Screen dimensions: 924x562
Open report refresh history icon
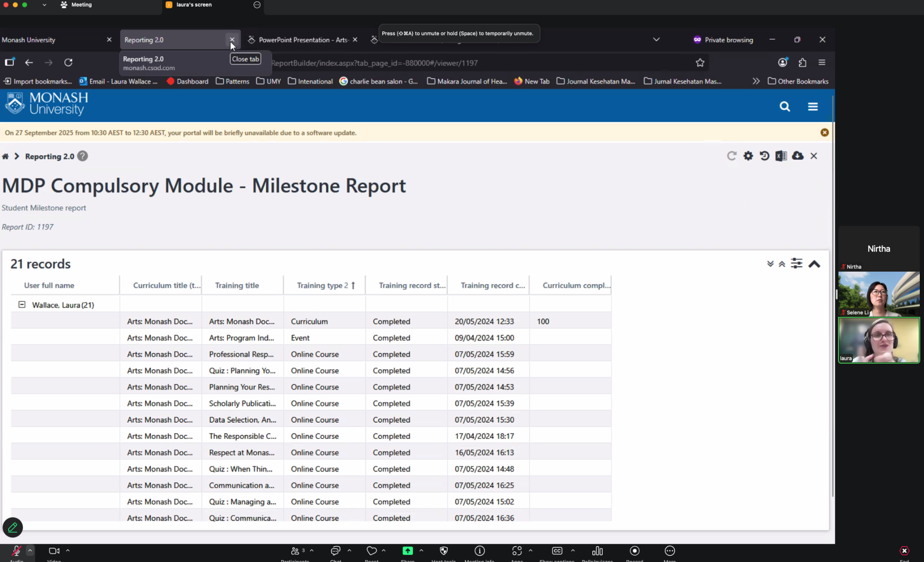point(764,156)
